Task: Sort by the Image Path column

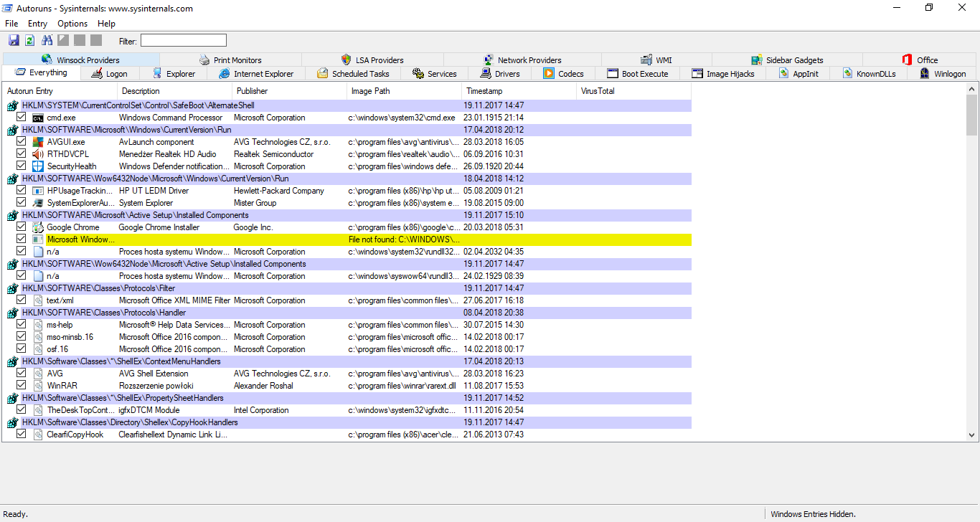Action: tap(405, 91)
